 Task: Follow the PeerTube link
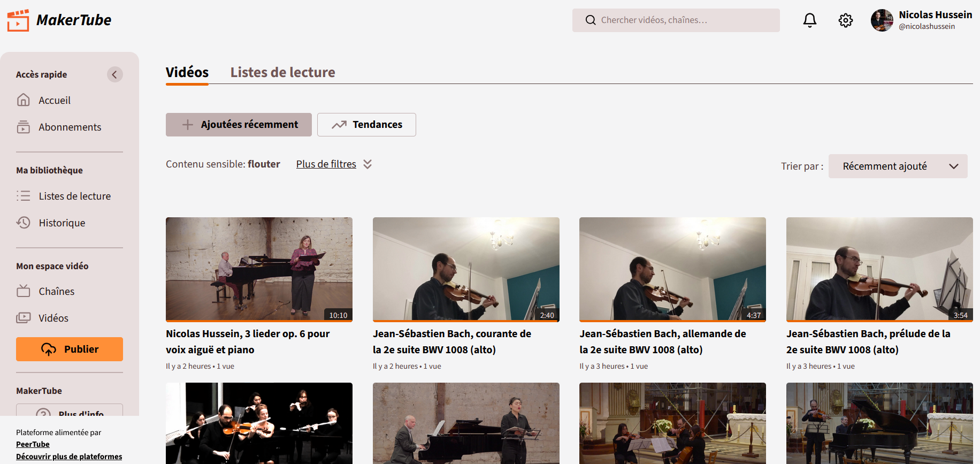click(33, 444)
